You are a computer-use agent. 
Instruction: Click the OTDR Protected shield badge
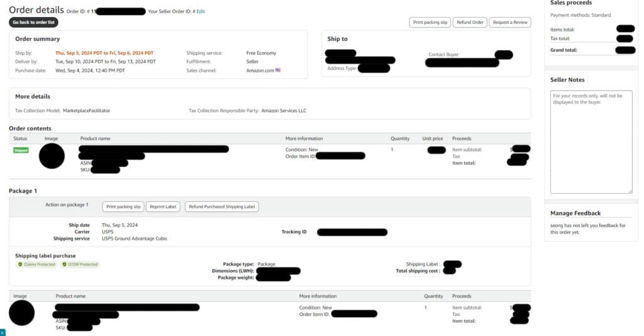(80, 264)
